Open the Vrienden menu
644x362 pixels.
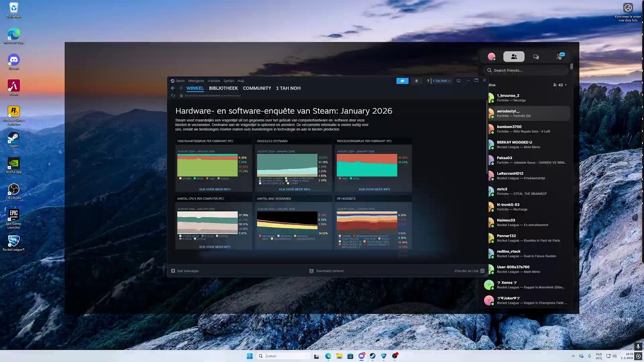click(214, 81)
